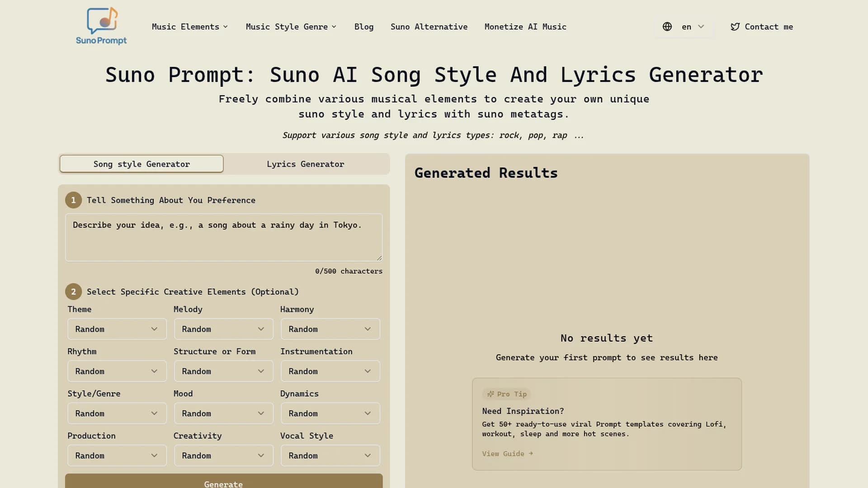Open the Music Style Genre menu
This screenshot has width=868, height=488.
tap(291, 27)
